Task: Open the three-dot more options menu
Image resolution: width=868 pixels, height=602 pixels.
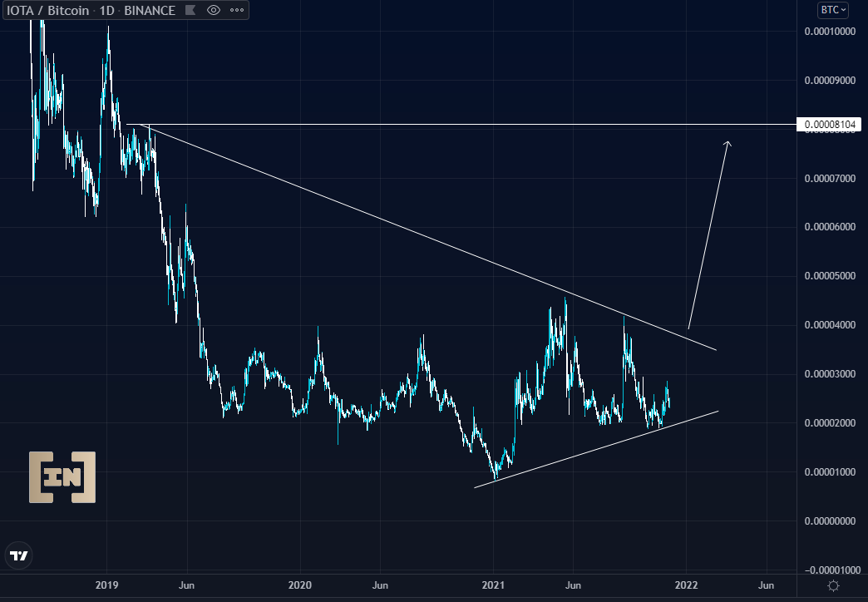Action: point(237,10)
